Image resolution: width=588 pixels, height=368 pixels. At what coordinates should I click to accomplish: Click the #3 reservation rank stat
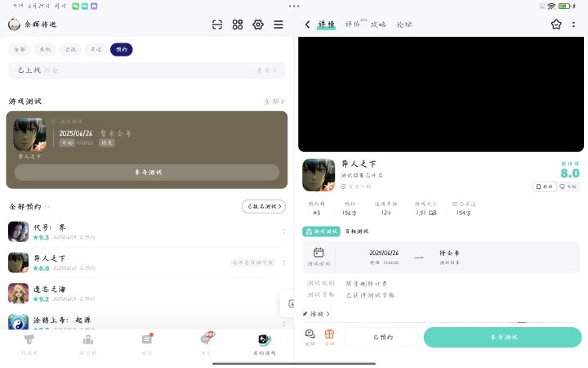(x=317, y=213)
